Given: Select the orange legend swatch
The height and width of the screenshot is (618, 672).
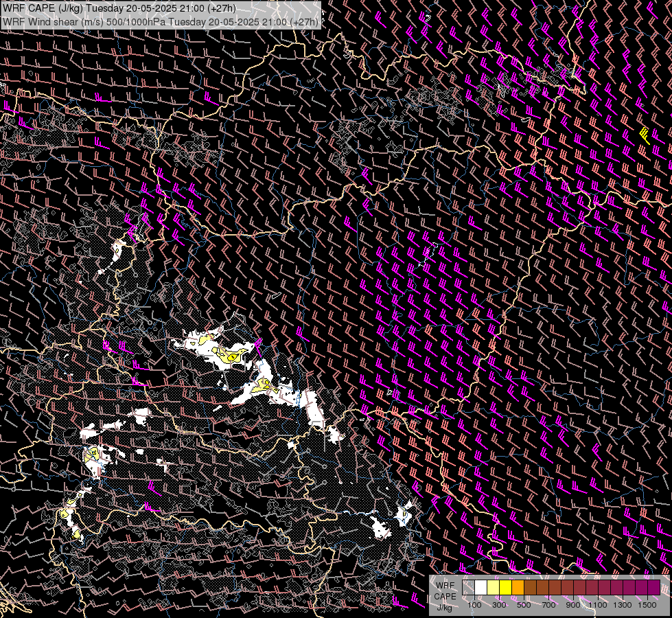Looking at the screenshot, I should pos(518,588).
